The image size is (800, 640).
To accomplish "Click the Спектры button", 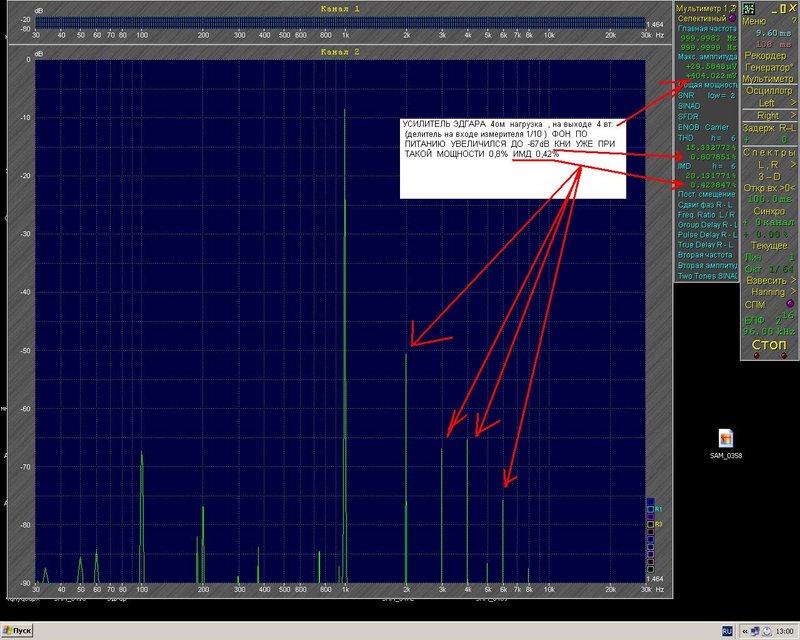I will [x=769, y=153].
